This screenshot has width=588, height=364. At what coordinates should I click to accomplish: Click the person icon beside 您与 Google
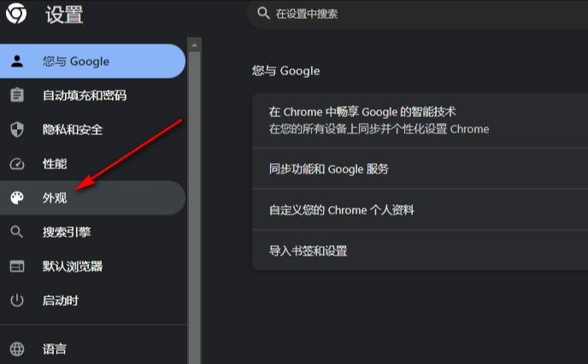(17, 62)
